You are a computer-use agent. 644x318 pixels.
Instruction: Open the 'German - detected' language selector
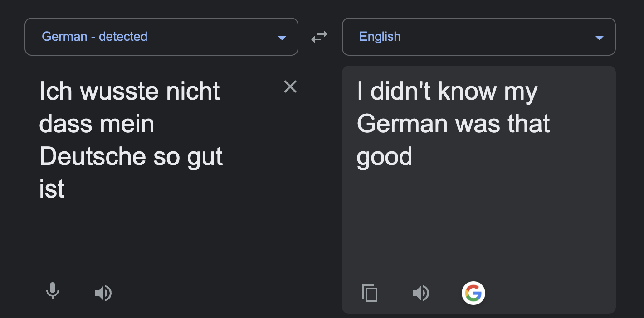(161, 37)
